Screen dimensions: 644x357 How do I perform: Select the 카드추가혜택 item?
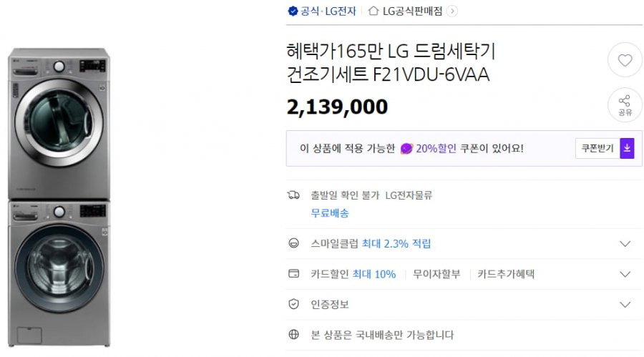506,274
